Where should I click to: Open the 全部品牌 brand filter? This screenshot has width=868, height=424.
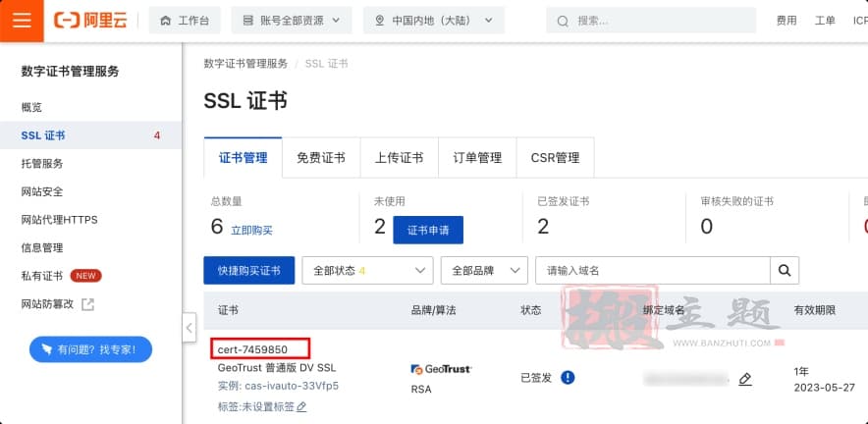(483, 270)
